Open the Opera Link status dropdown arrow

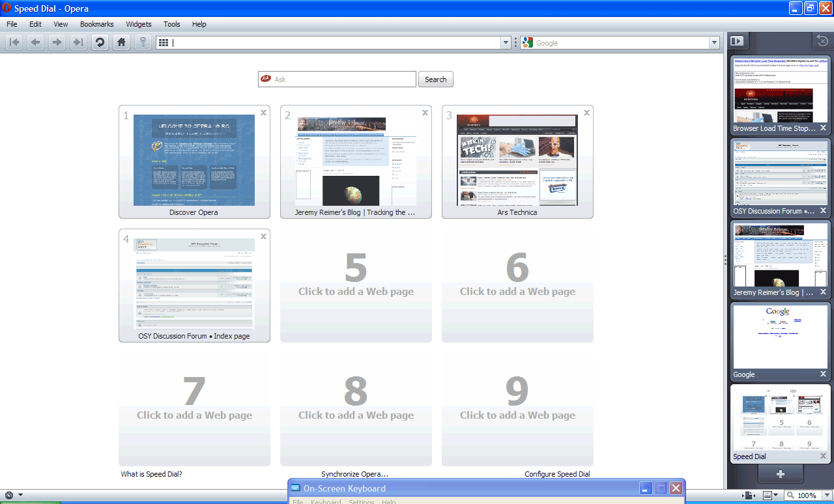pos(20,496)
